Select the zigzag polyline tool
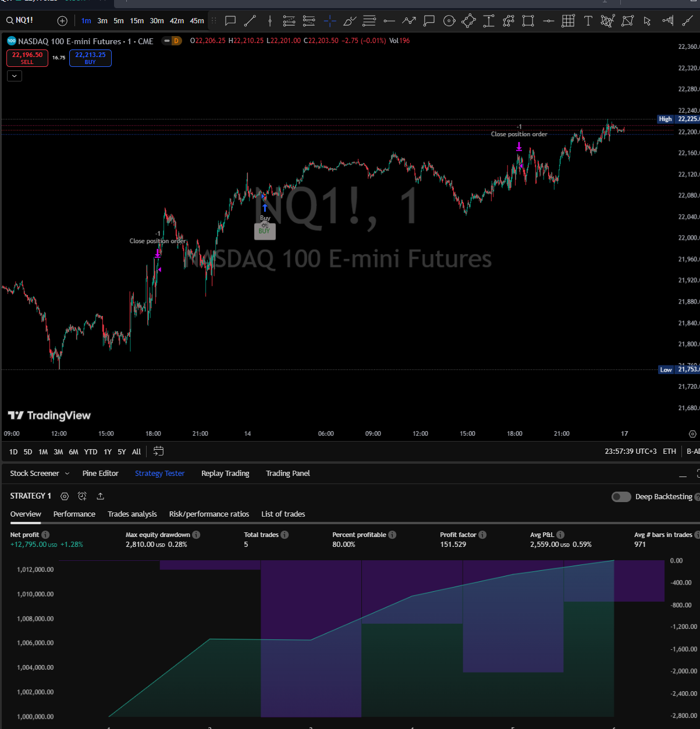 coord(409,21)
